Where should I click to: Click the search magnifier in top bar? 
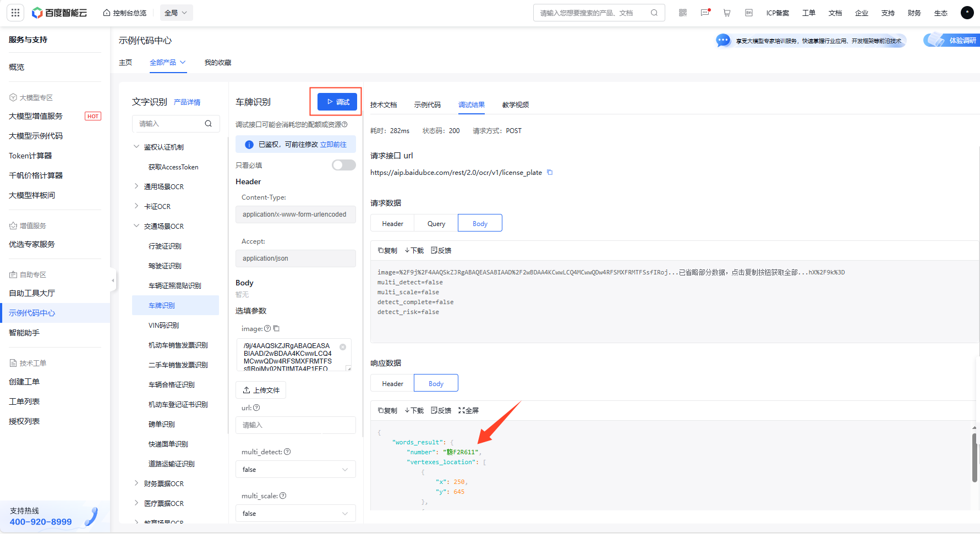pyautogui.click(x=654, y=13)
